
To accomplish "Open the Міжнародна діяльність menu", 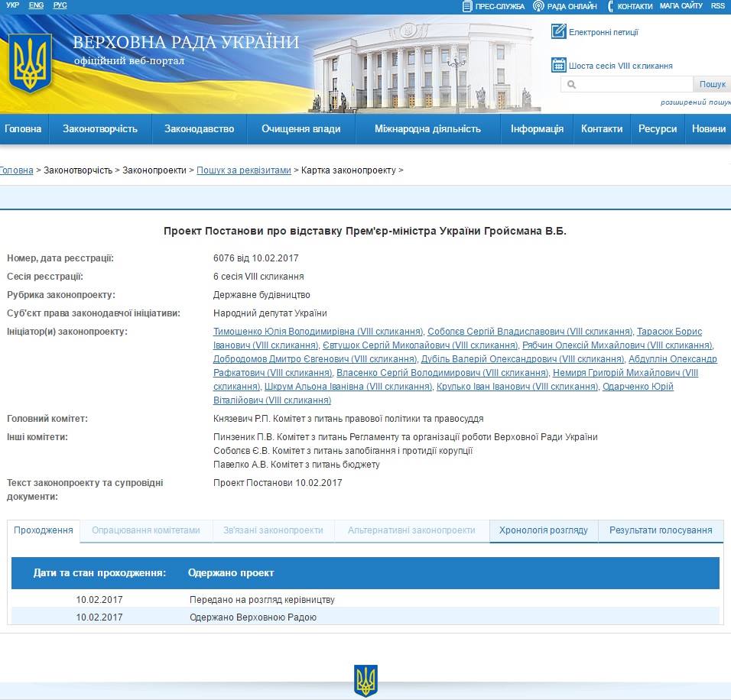I will point(427,128).
